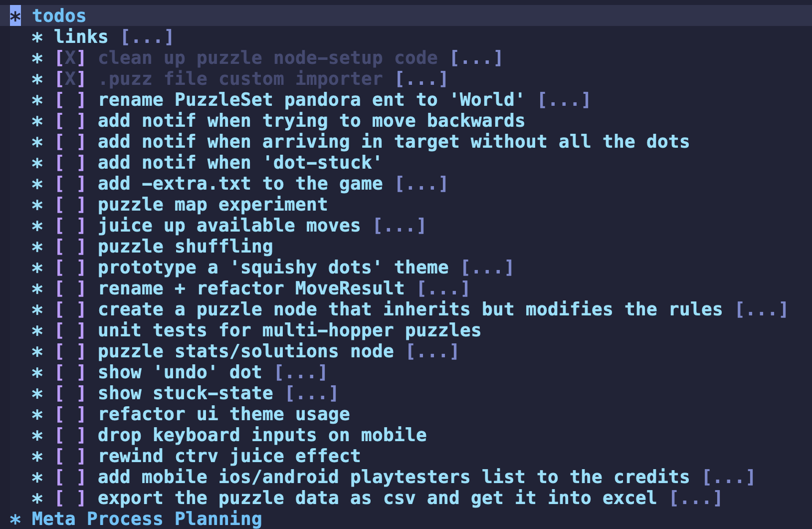This screenshot has height=529, width=812.
Task: Expand the folded 'links' section ellipsis
Action: point(147,37)
